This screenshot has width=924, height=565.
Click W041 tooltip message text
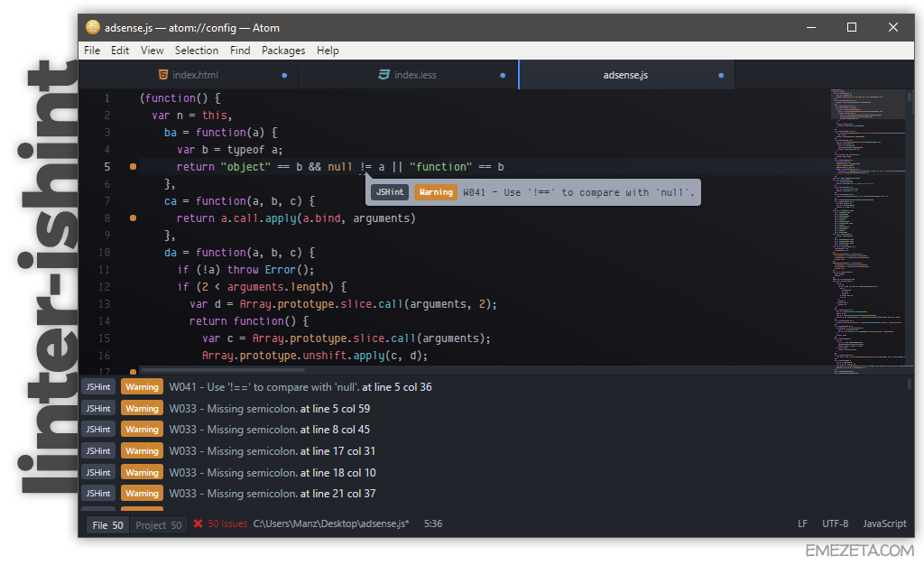click(578, 192)
